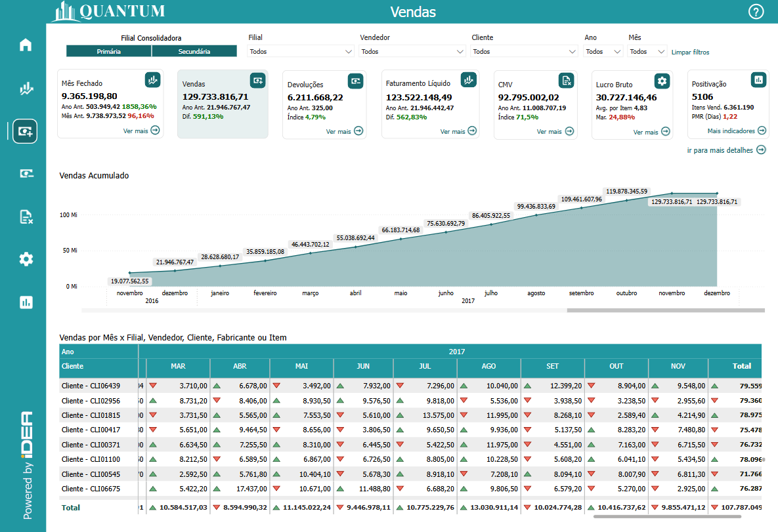778x532 pixels.
Task: Open the Vendedor dropdown filter
Action: (412, 52)
